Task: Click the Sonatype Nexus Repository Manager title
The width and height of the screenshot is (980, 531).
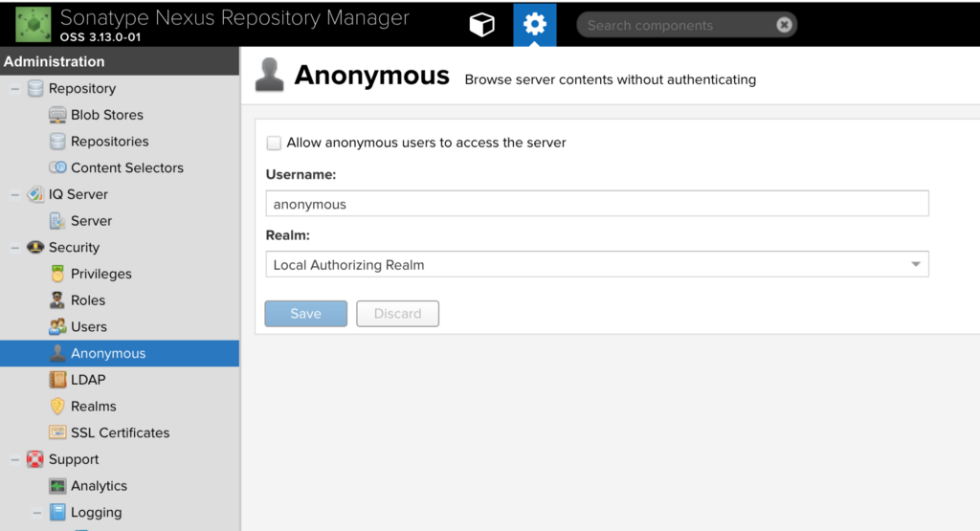Action: [234, 17]
